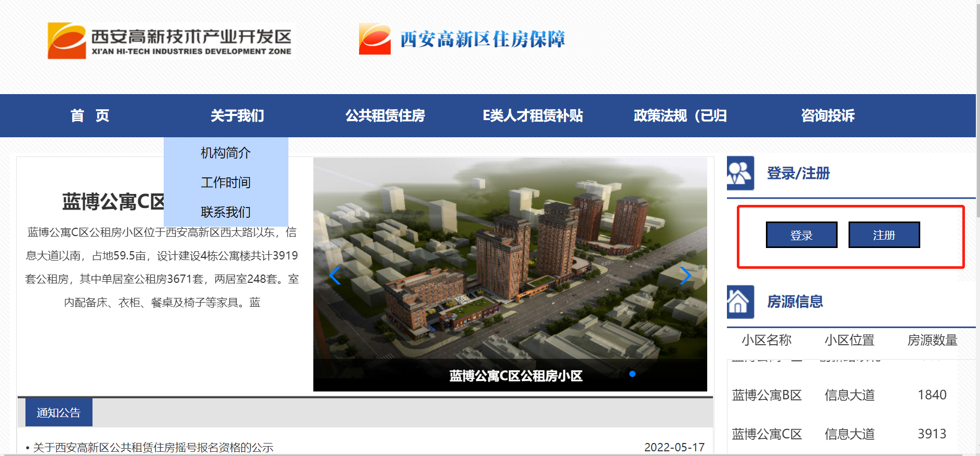Click the 西安高新区住房保障 logo icon
This screenshot has width=980, height=456.
coord(375,39)
